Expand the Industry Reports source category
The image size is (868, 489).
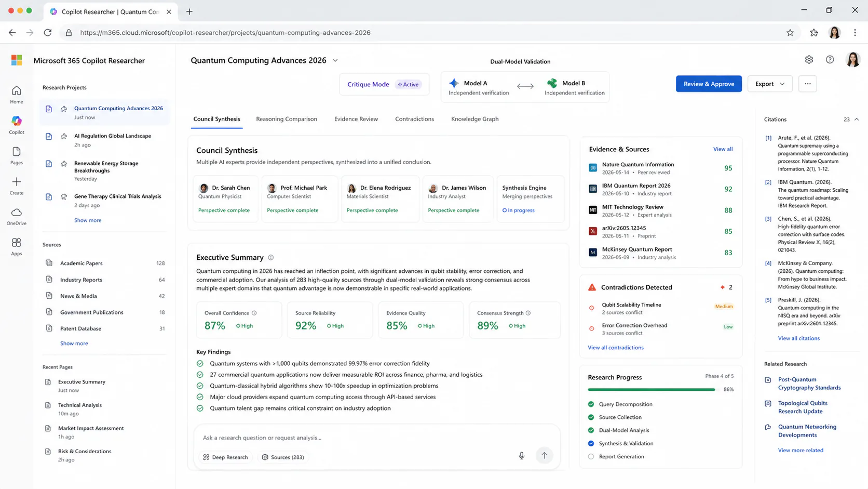coord(105,280)
